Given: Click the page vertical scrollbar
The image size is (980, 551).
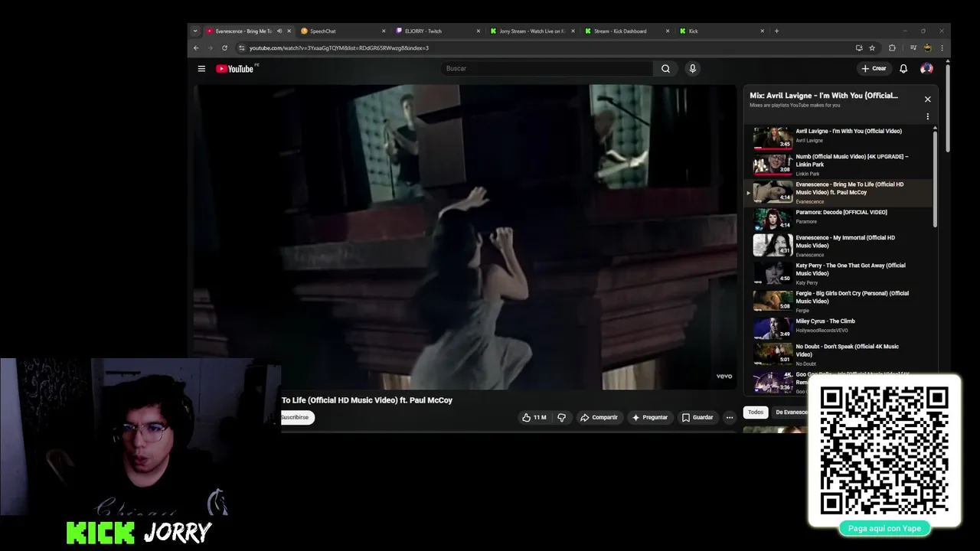Looking at the screenshot, I should coord(948,107).
